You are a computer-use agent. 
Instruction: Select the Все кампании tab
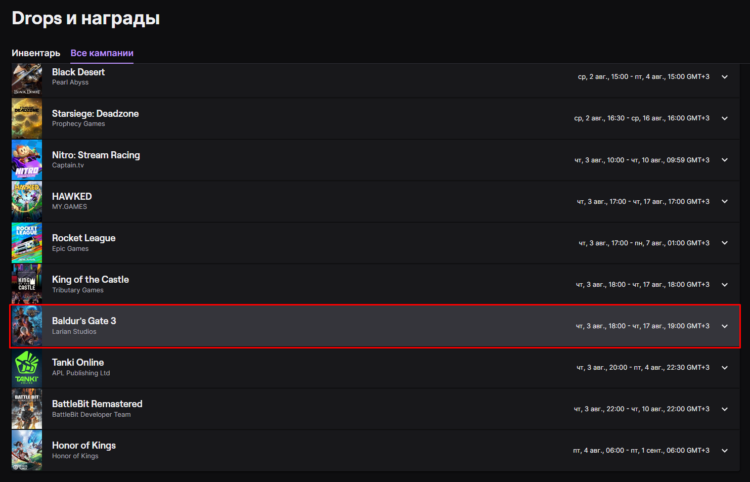click(102, 52)
